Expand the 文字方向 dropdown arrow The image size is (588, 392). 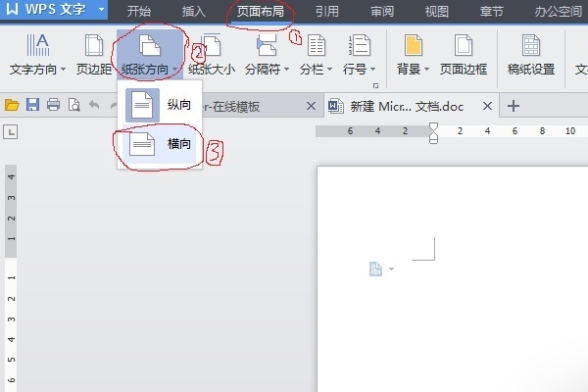pos(63,69)
